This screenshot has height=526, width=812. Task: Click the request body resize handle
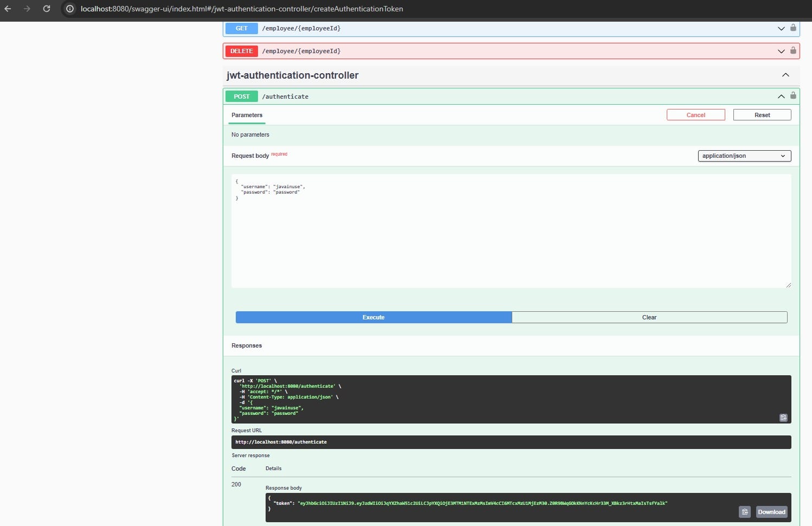pos(788,285)
